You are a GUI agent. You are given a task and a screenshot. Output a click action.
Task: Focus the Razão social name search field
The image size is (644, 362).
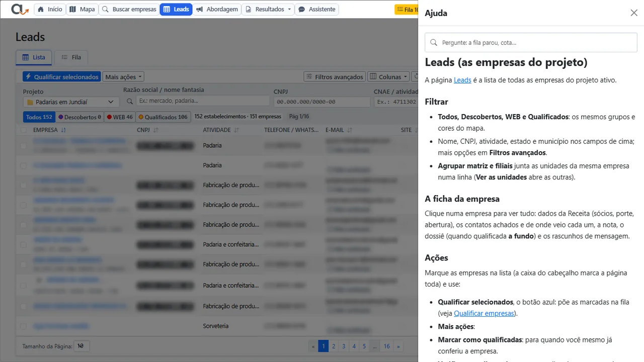pyautogui.click(x=203, y=101)
